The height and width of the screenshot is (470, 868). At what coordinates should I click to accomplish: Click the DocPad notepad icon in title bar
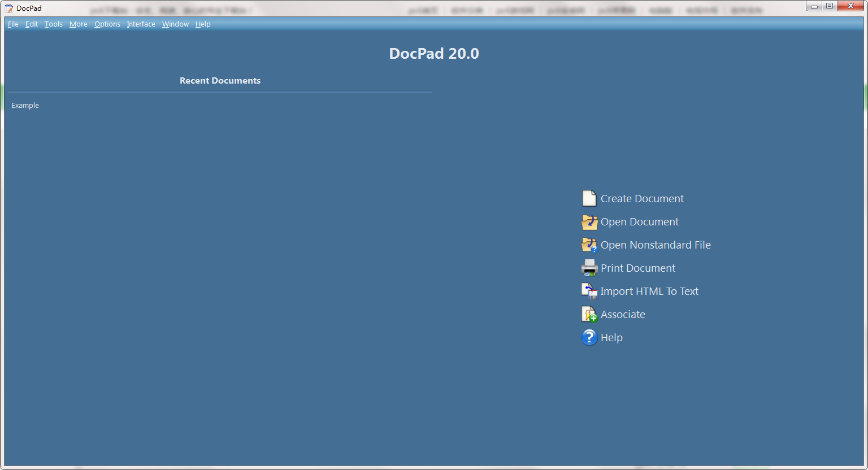(8, 8)
